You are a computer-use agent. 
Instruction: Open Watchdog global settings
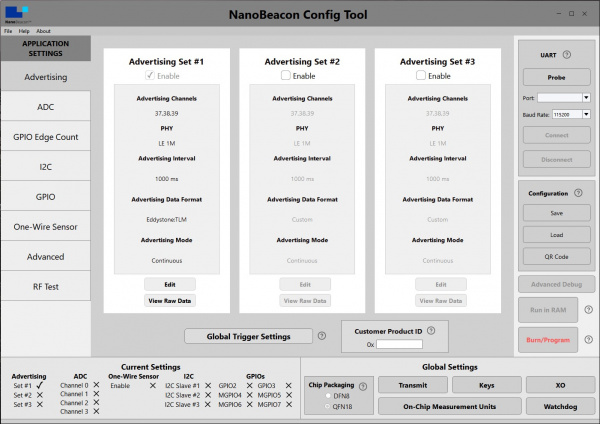coord(560,406)
